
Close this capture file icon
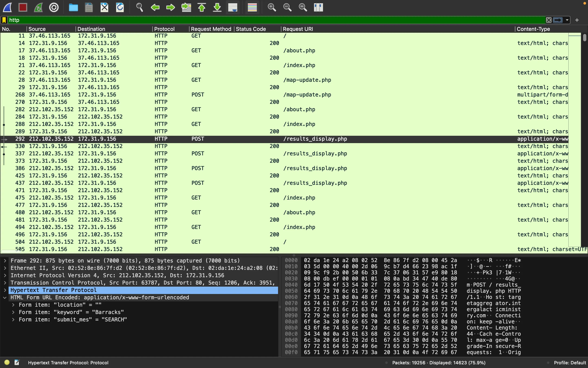[105, 7]
